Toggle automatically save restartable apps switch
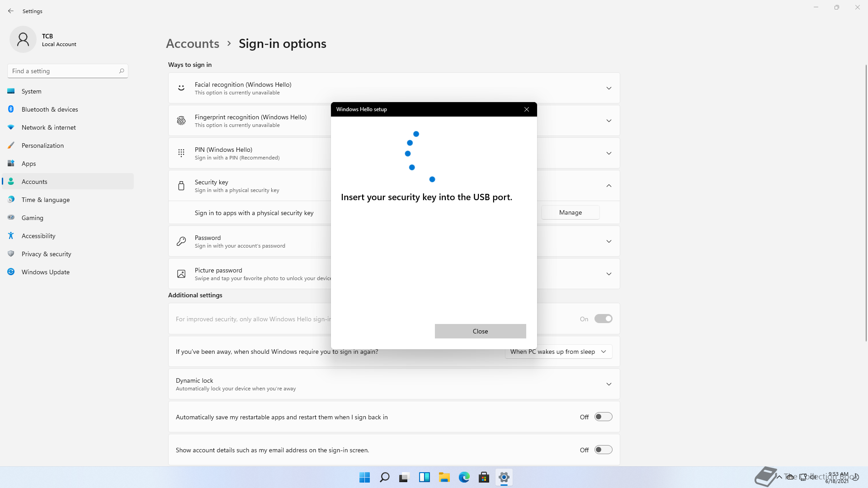 [603, 417]
